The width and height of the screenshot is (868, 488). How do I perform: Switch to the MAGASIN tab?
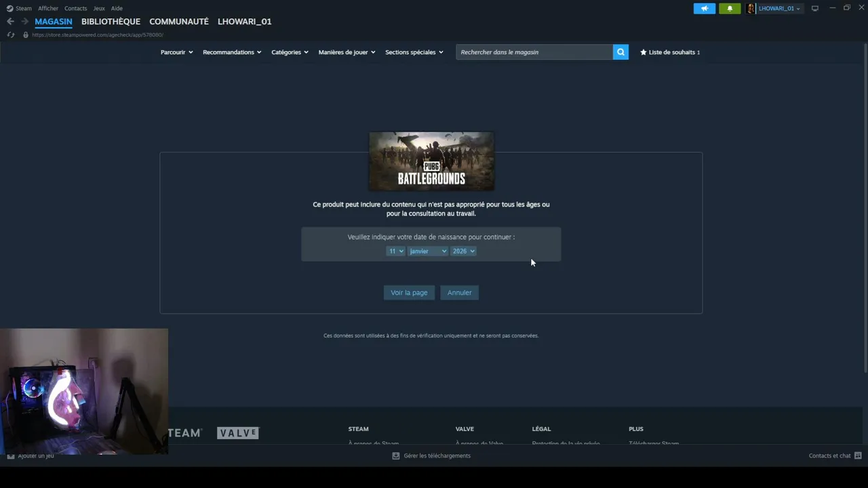point(54,22)
